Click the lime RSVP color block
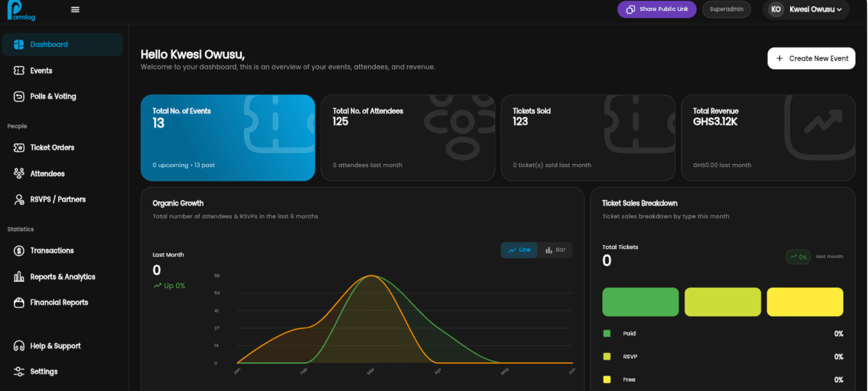Viewport: 868px width, 391px height. click(x=723, y=302)
